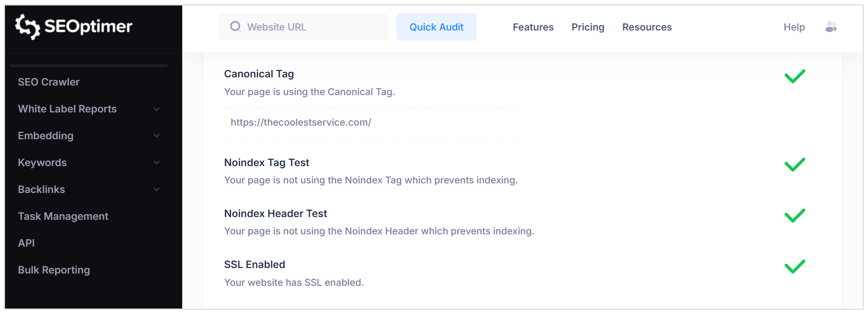Expand the Embedding submenu arrow

[x=156, y=136]
